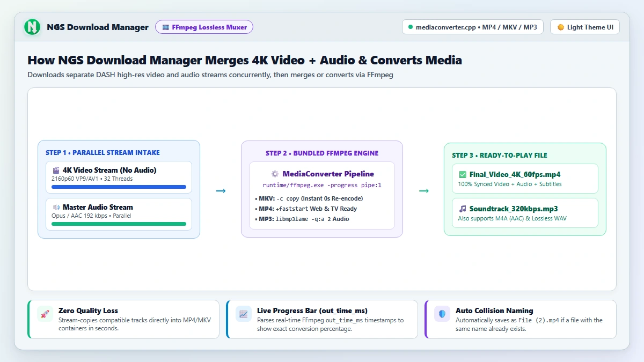This screenshot has width=644, height=362.
Task: Open the Final_Video_4K_60fps.mp4 output card
Action: tap(525, 179)
